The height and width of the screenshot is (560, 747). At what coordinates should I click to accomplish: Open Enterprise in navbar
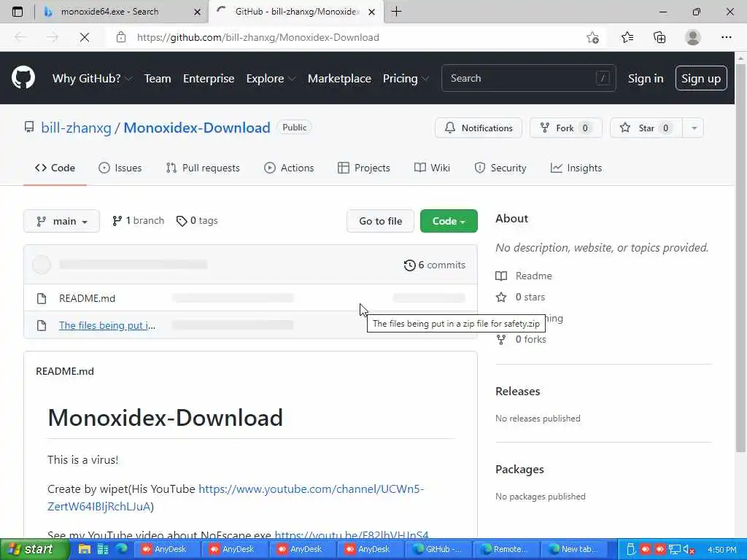[x=209, y=78]
